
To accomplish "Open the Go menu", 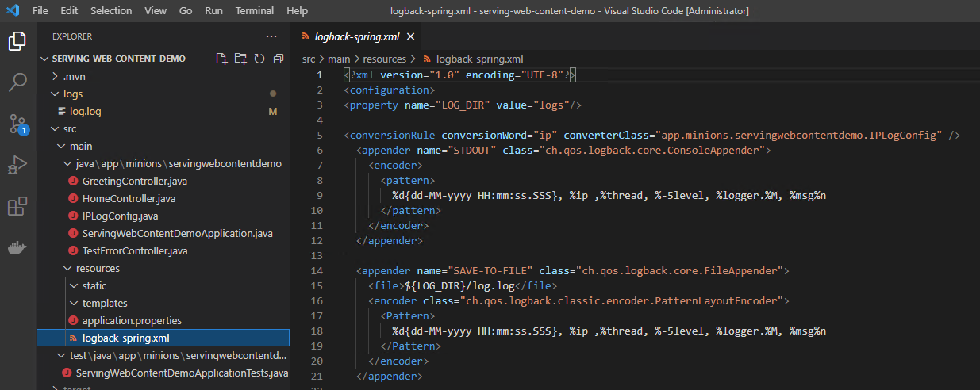I will [x=186, y=11].
